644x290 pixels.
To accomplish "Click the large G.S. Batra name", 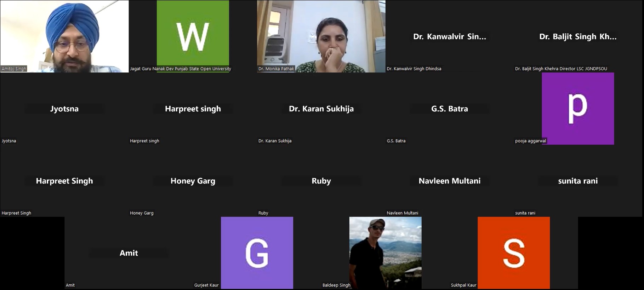I will [450, 109].
